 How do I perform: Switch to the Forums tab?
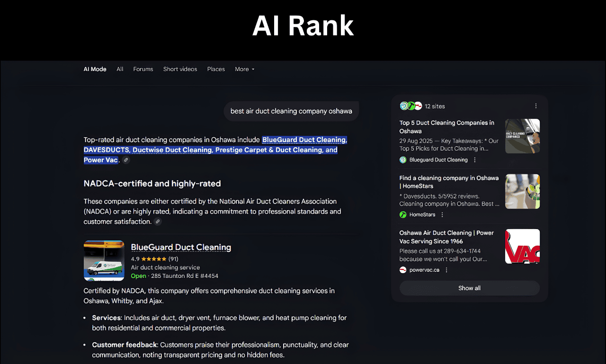point(143,69)
